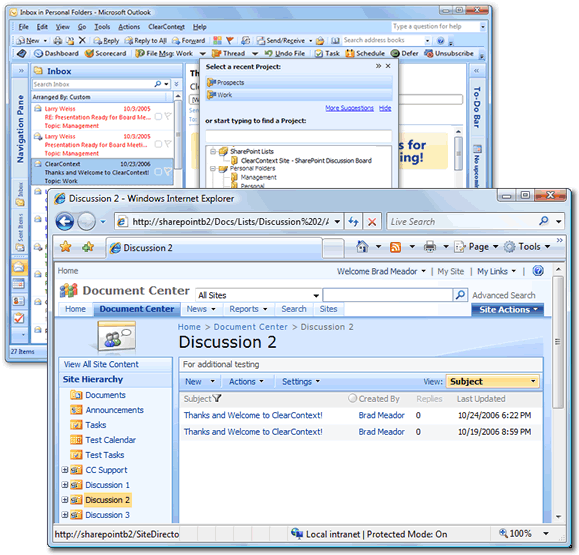Click Forward in the Outlook toolbar
The width and height of the screenshot is (579, 555).
click(x=188, y=41)
